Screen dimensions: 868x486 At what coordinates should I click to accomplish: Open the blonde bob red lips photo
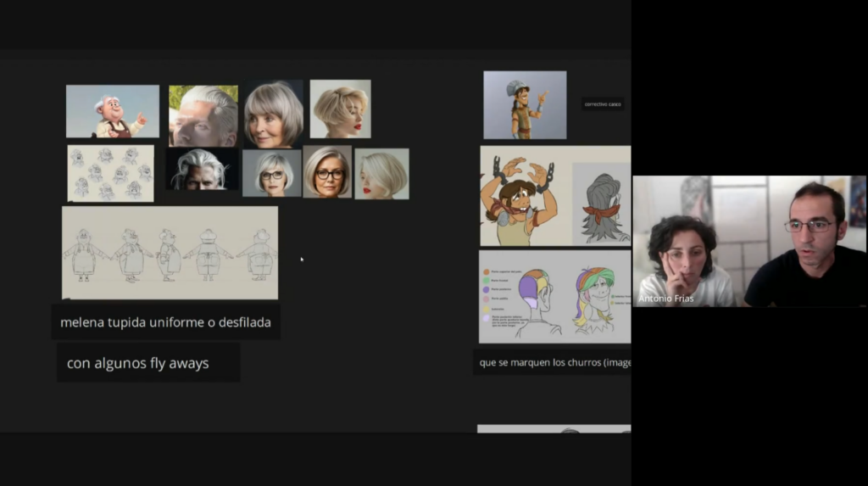(x=341, y=109)
